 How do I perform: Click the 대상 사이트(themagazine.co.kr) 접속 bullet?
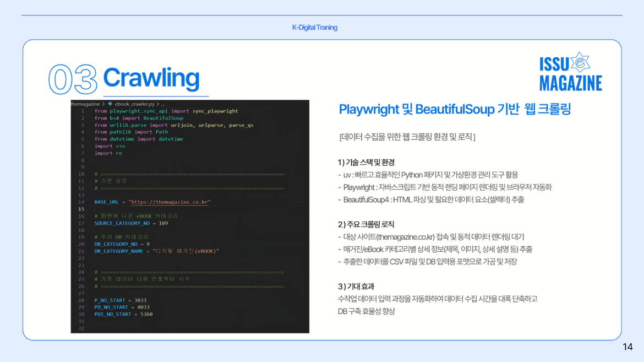pyautogui.click(x=431, y=237)
